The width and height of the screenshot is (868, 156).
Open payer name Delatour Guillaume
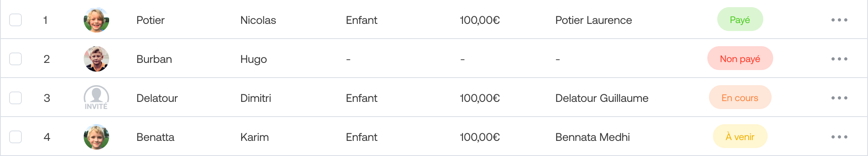602,98
